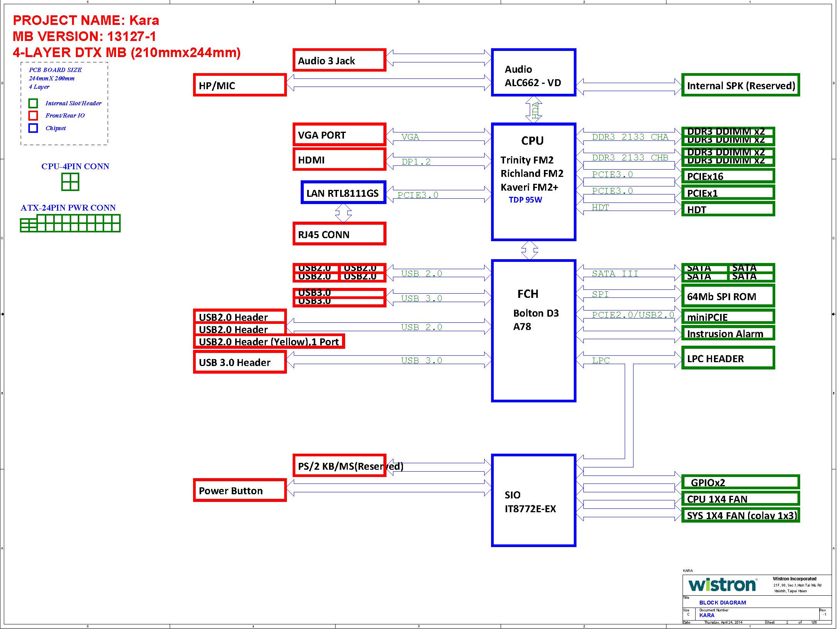840x629 pixels.
Task: Click the LAN RTL8111GS block
Action: pos(343,193)
